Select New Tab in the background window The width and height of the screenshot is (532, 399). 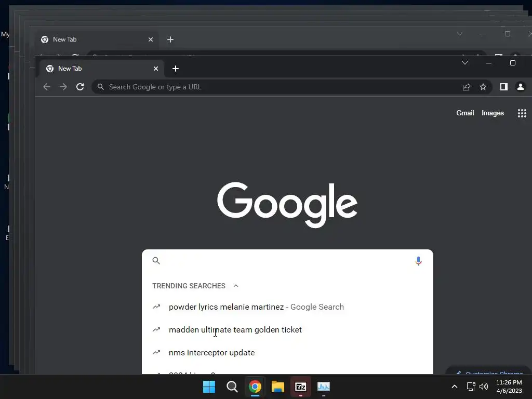coord(97,39)
